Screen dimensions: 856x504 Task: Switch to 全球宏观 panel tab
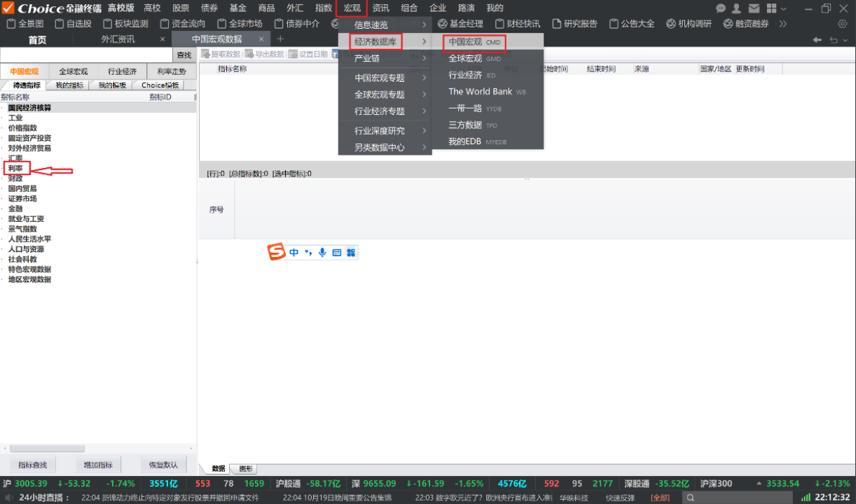tap(74, 71)
